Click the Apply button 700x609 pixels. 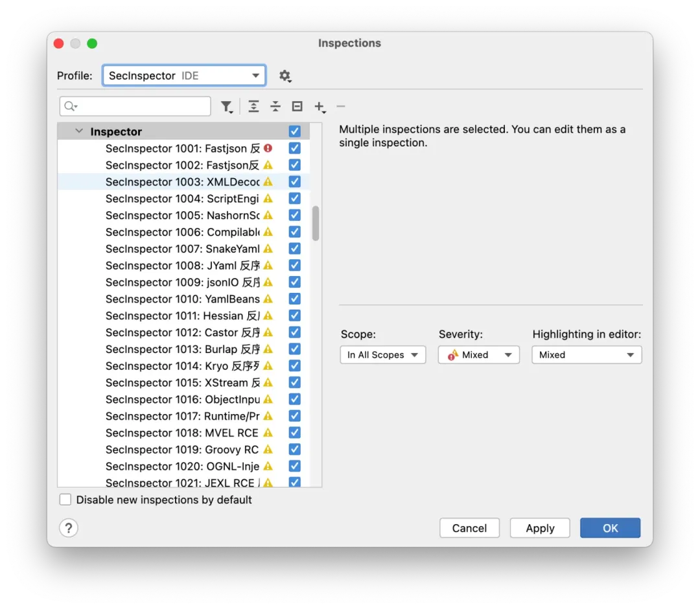(x=540, y=528)
